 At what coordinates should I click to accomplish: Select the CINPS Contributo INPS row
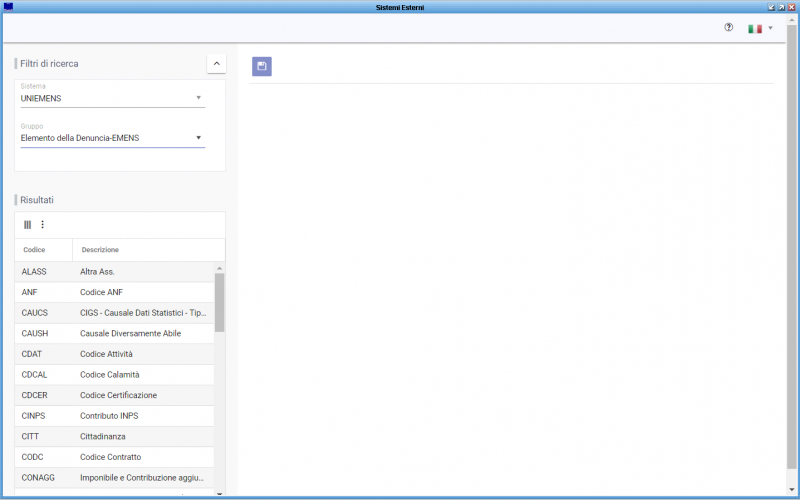click(x=114, y=416)
